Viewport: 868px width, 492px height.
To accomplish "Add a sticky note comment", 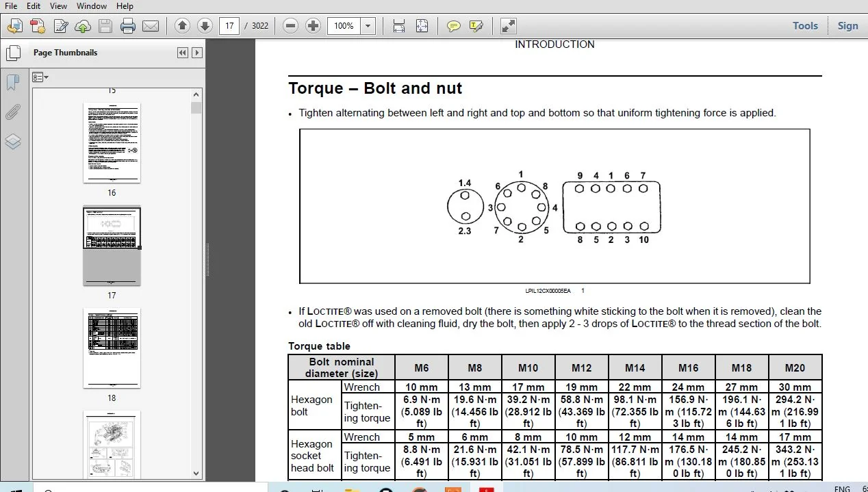I will (453, 26).
